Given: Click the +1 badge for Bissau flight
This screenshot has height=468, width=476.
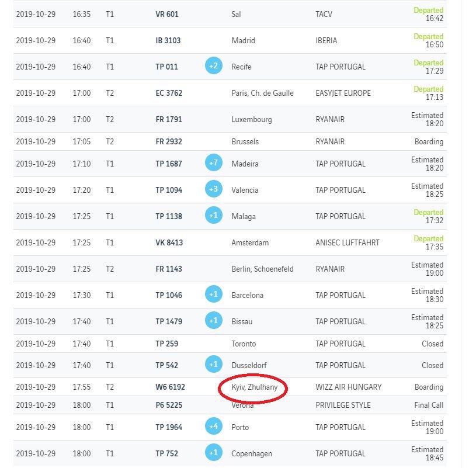Looking at the screenshot, I should 214,320.
